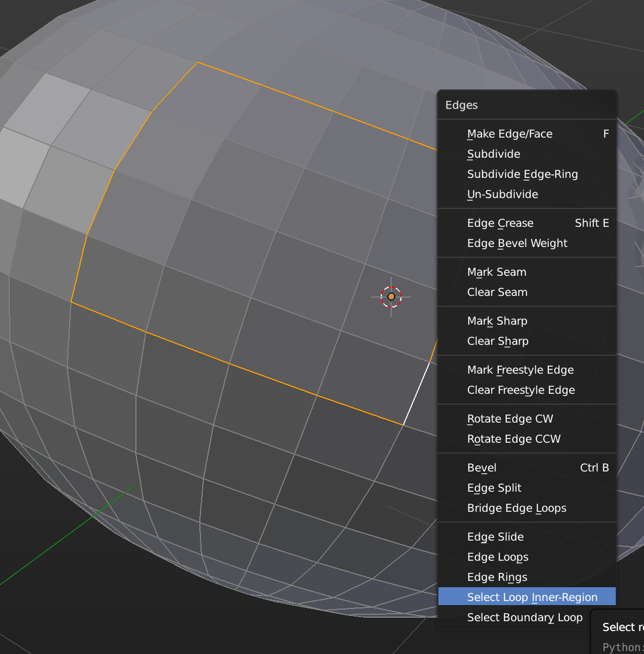
Task: Select Edge Rings entry
Action: coord(526,577)
